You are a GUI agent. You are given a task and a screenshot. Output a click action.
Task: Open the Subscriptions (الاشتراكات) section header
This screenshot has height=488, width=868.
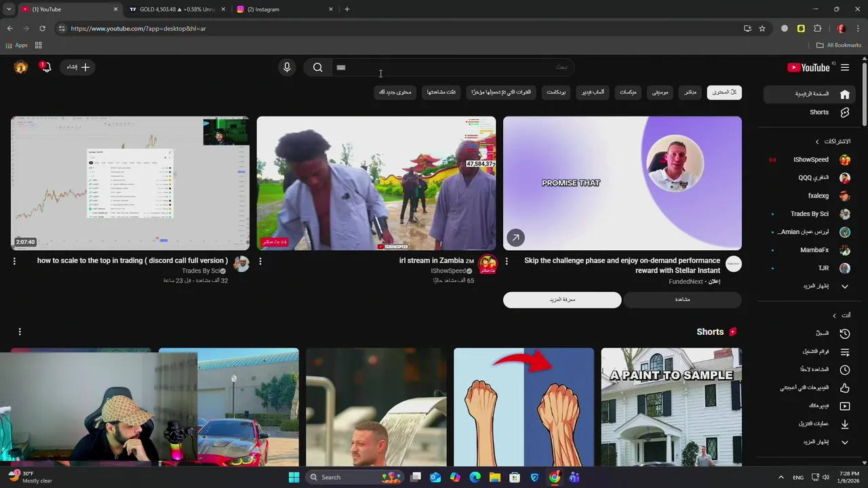[833, 141]
